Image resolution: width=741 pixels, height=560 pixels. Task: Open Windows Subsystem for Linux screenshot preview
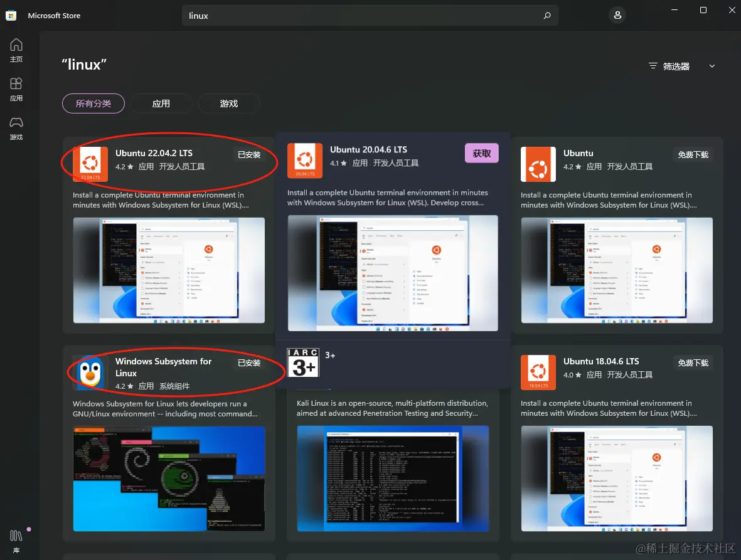(x=169, y=478)
